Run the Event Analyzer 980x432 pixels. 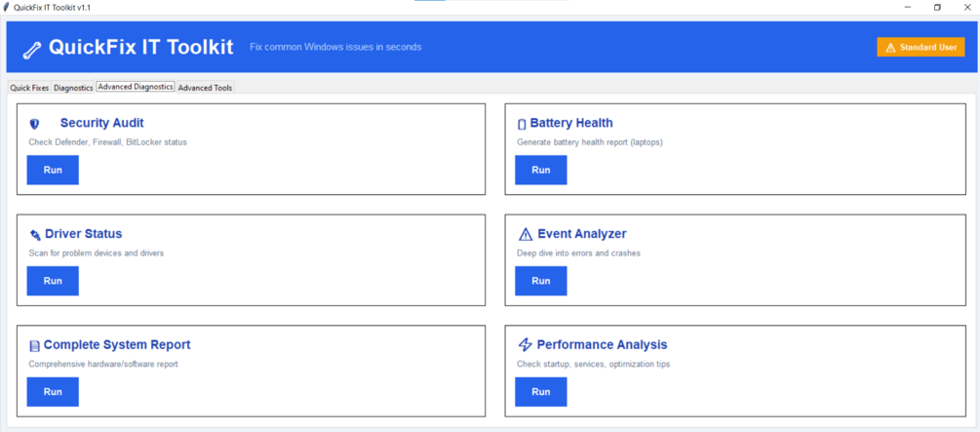click(541, 281)
